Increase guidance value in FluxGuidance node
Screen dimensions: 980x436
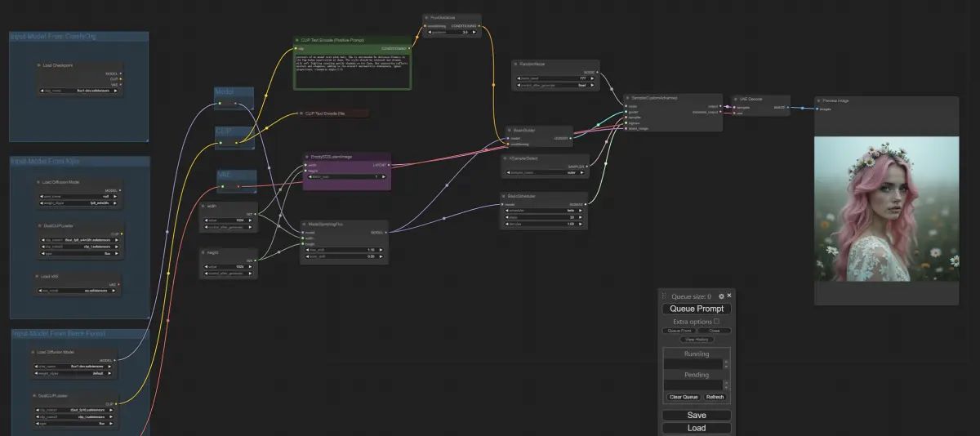[x=474, y=32]
